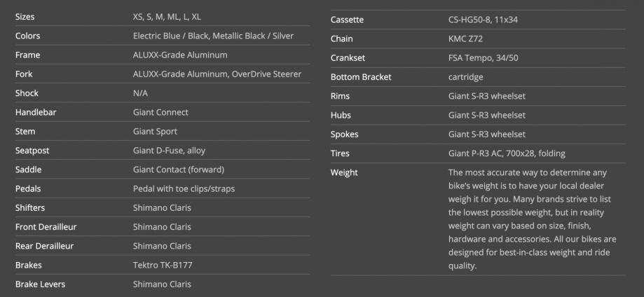644x297 pixels.
Task: Click the Giant D-Fuse, alloy seatpost text
Action: pyautogui.click(x=169, y=150)
